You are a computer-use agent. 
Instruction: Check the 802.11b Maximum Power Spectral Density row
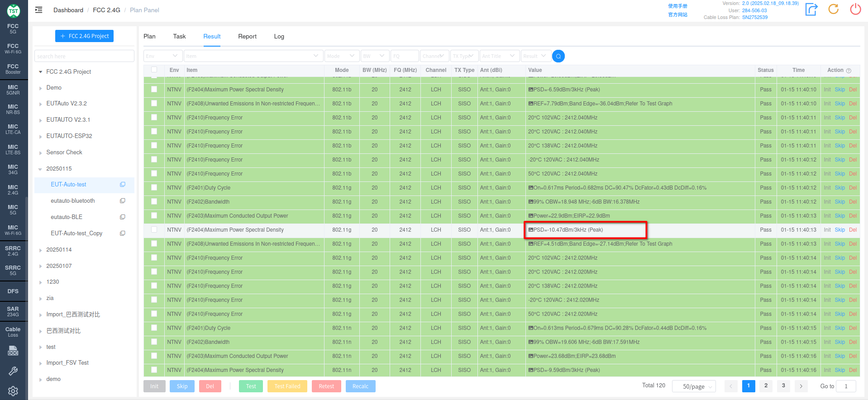coord(154,90)
